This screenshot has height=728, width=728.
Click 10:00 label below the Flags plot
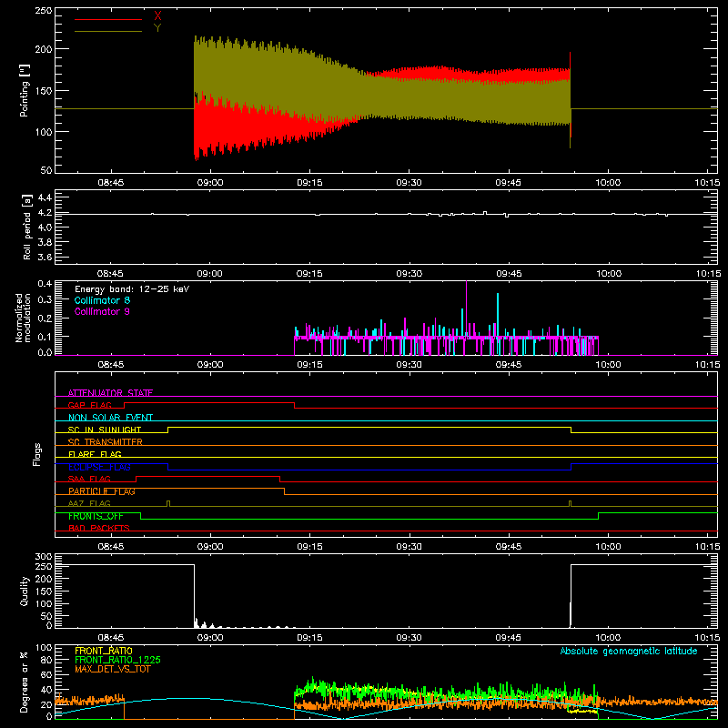coord(608,547)
